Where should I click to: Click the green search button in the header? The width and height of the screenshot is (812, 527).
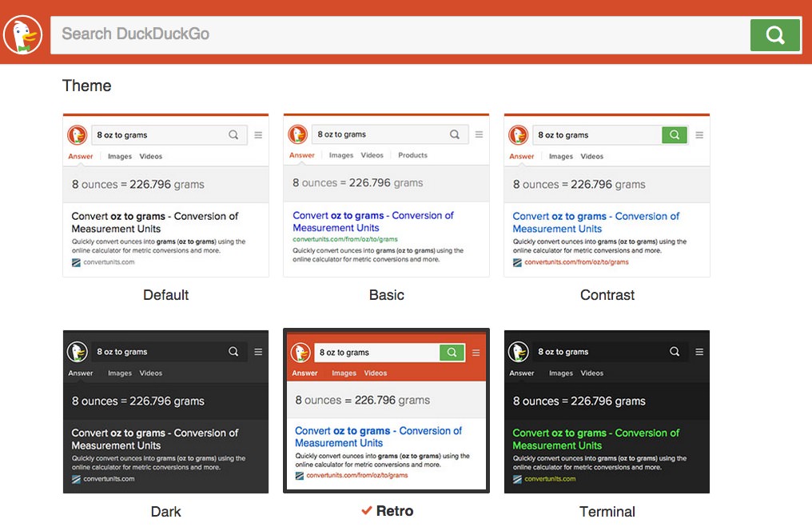pos(774,34)
